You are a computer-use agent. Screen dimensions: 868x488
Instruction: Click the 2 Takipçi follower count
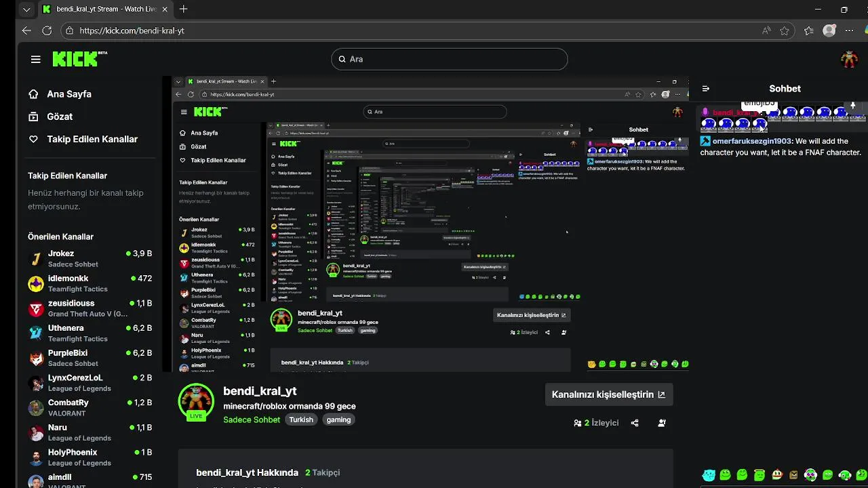tap(322, 472)
